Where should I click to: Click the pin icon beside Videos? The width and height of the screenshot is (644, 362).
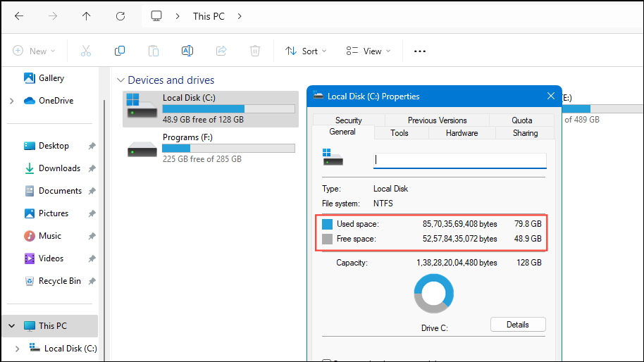[x=92, y=258]
